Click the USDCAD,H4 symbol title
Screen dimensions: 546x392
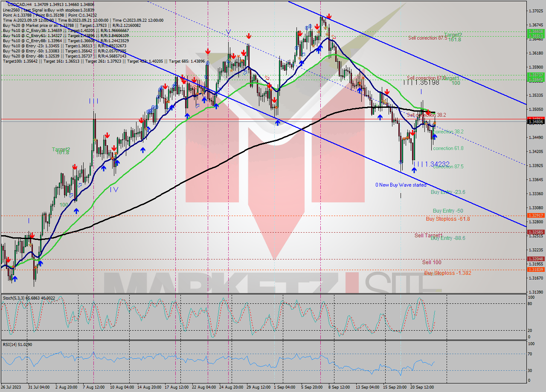[20, 4]
